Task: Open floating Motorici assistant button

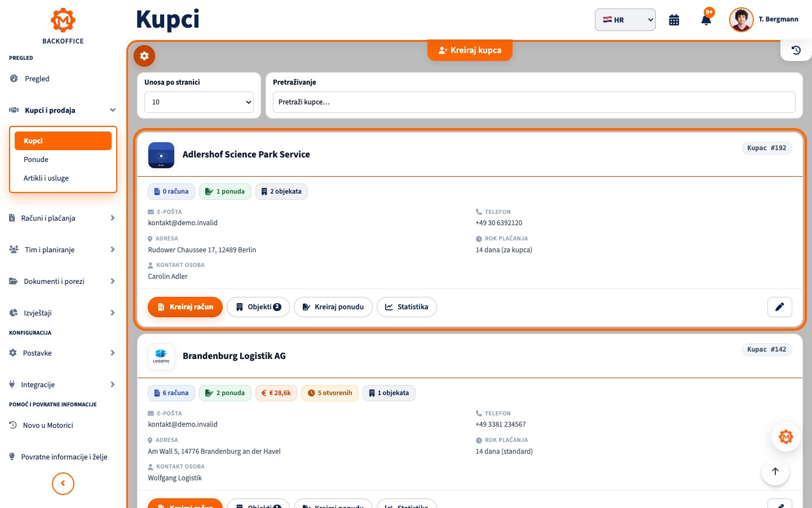Action: tap(786, 437)
